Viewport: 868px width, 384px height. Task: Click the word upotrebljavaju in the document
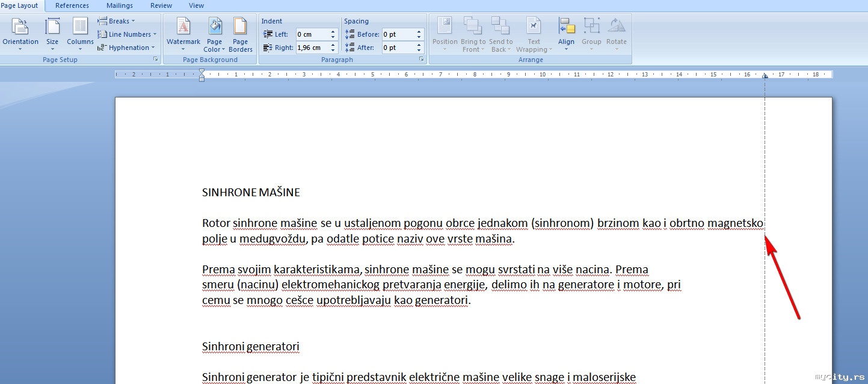click(353, 300)
